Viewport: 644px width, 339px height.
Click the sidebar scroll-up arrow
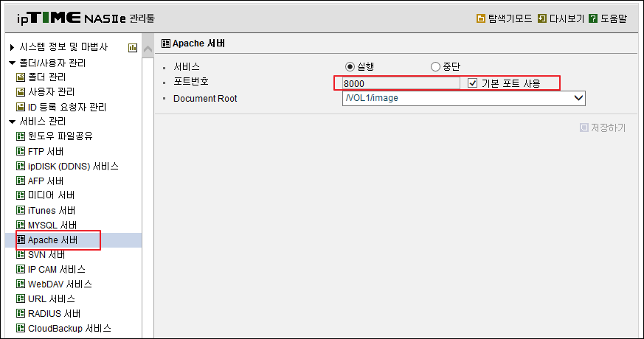point(148,49)
